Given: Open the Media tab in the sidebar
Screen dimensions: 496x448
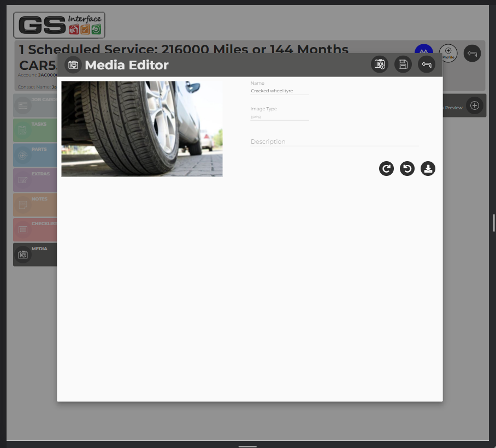Looking at the screenshot, I should click(35, 255).
